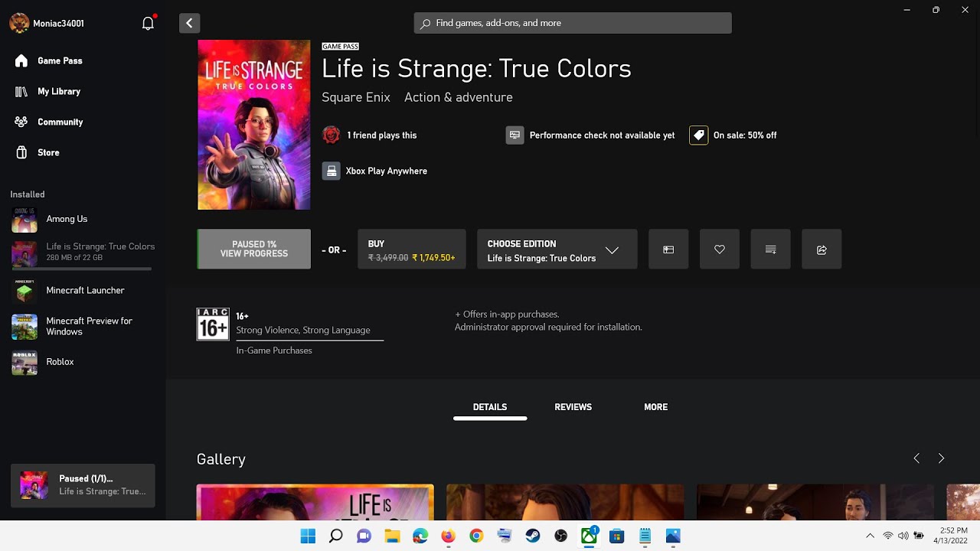Click the friend avatar icon
Screen dimensions: 980x551
[x=331, y=135]
